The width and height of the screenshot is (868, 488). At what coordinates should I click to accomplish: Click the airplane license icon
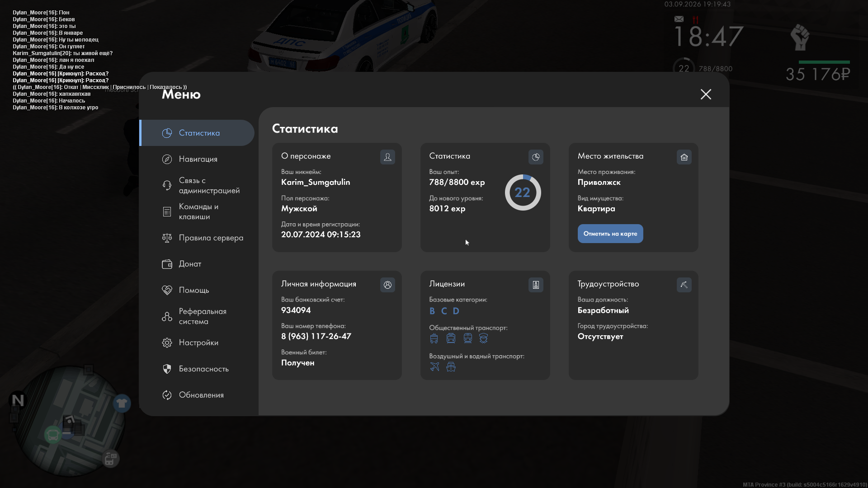434,367
